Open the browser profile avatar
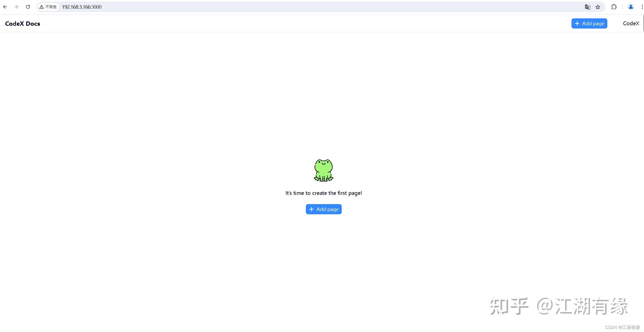The height and width of the screenshot is (332, 644). (631, 7)
